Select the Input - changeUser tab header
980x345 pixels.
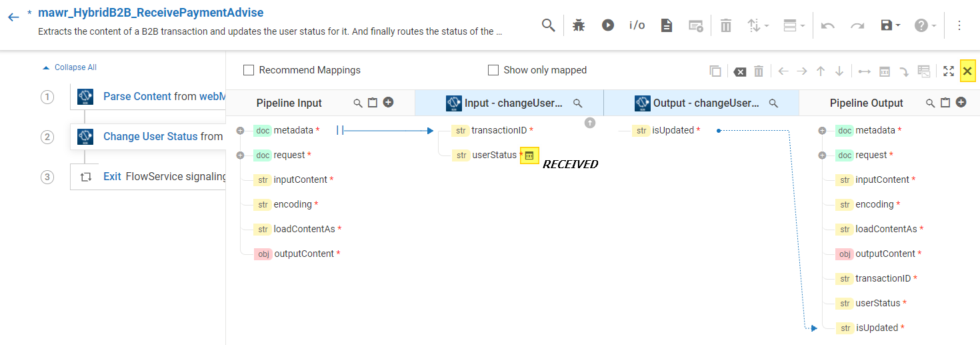pyautogui.click(x=509, y=103)
